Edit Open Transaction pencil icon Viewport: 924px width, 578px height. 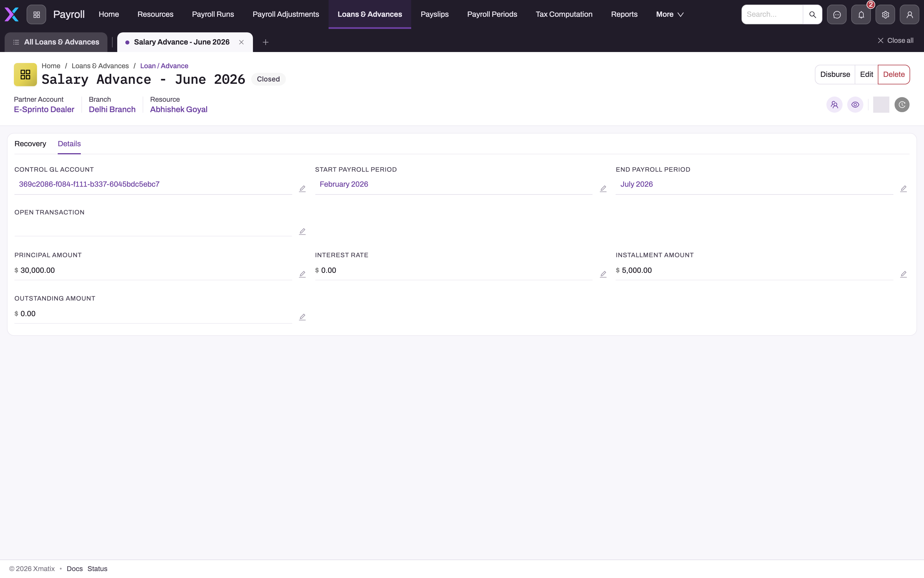pyautogui.click(x=302, y=232)
